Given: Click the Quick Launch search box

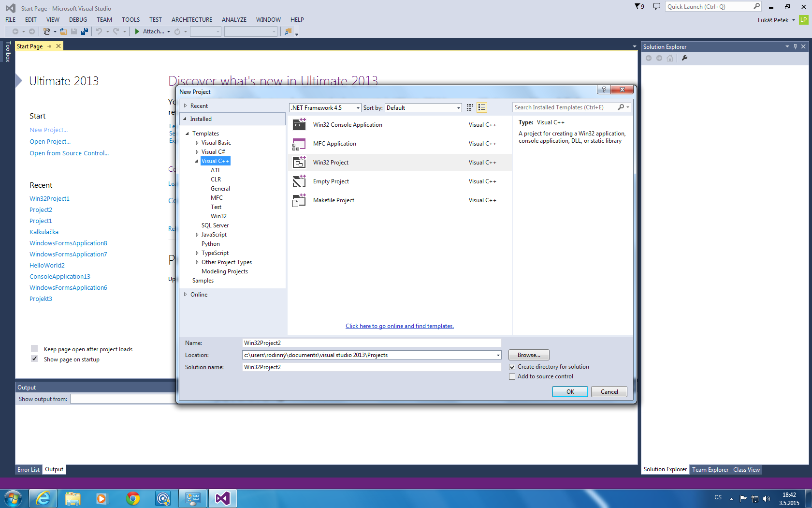Looking at the screenshot, I should tap(713, 6).
